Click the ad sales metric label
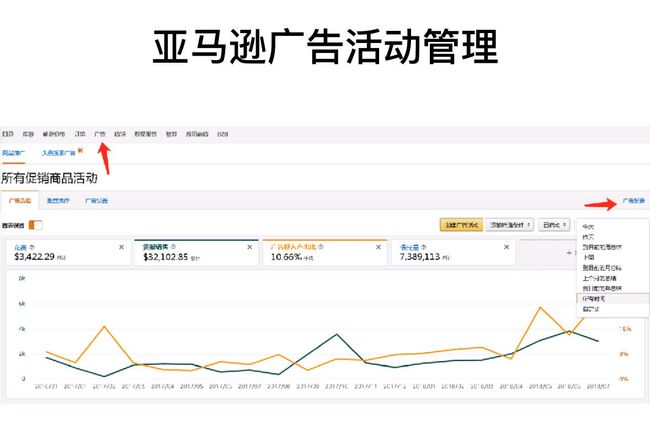 [155, 247]
